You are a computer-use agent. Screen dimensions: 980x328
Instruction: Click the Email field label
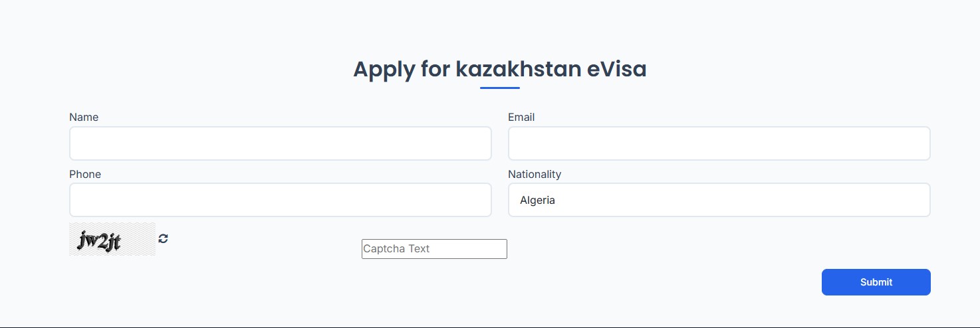pos(521,118)
